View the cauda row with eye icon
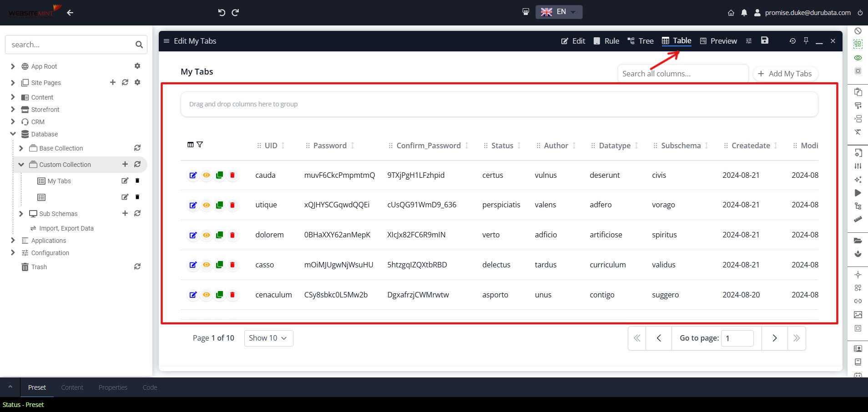 click(x=207, y=175)
